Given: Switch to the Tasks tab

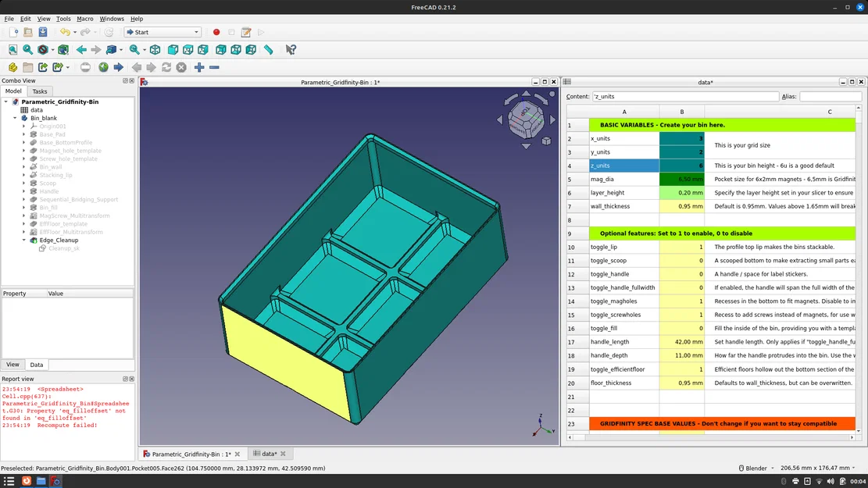Looking at the screenshot, I should (39, 91).
